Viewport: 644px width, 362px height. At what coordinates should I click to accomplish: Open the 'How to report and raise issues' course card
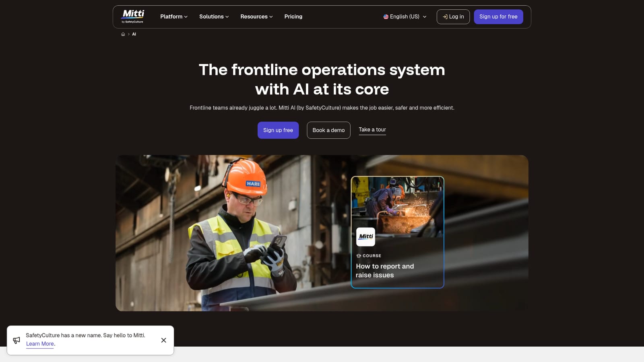click(x=397, y=232)
